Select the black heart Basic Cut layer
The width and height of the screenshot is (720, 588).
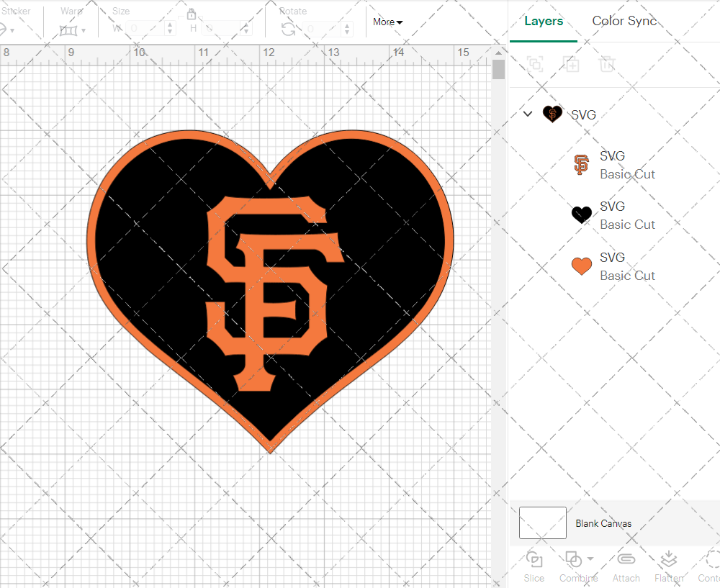(626, 215)
